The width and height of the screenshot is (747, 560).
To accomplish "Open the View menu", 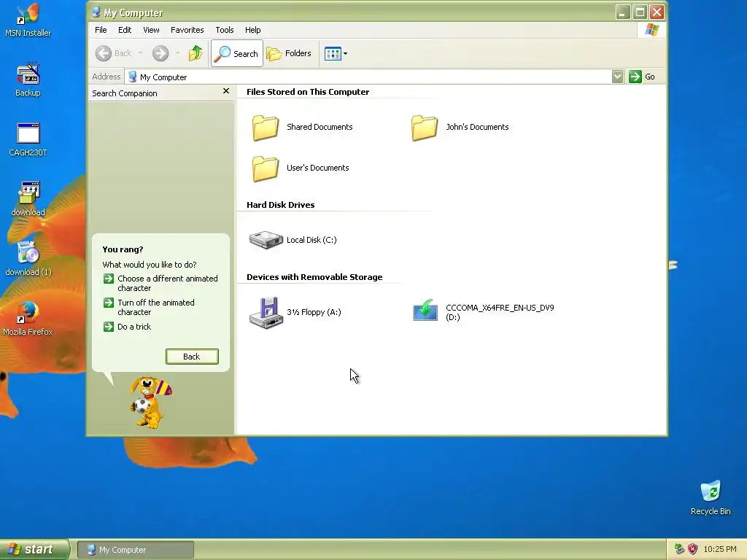I will 151,30.
